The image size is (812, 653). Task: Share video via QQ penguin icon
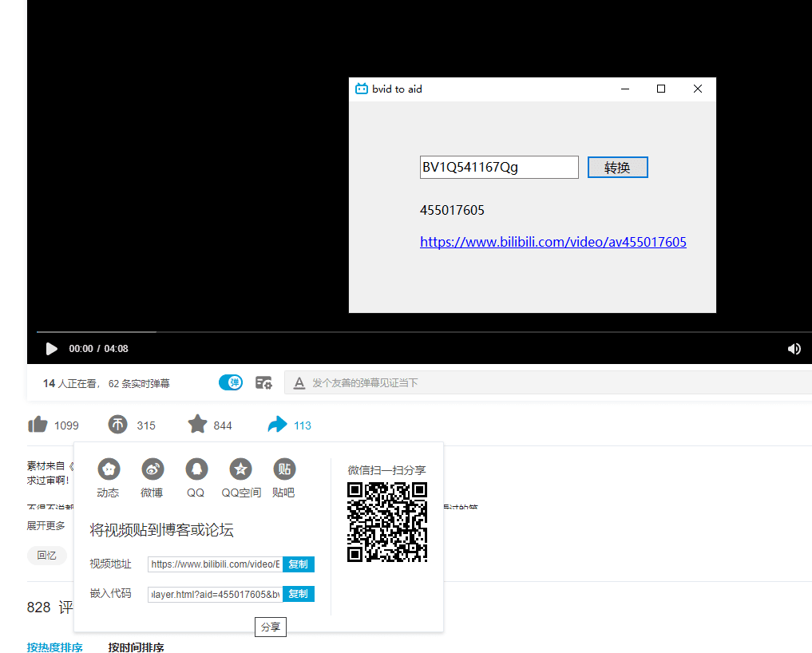tap(196, 469)
